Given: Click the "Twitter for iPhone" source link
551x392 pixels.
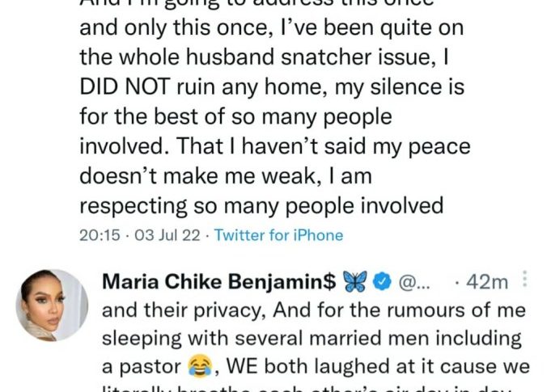Looking at the screenshot, I should click(x=278, y=235).
